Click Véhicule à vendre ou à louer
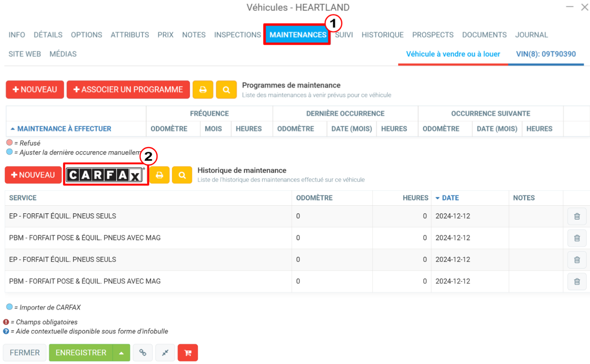590x364 pixels. pos(453,54)
